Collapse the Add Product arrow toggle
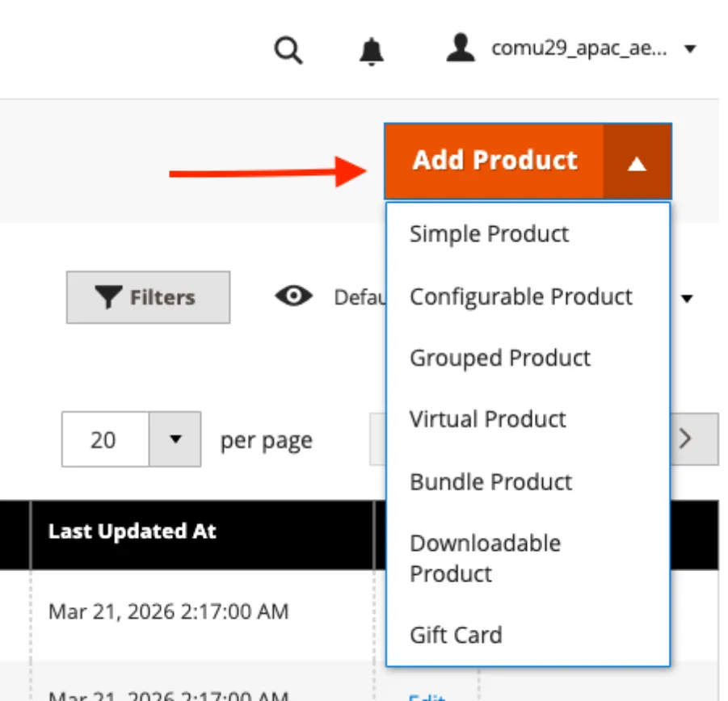 637,162
